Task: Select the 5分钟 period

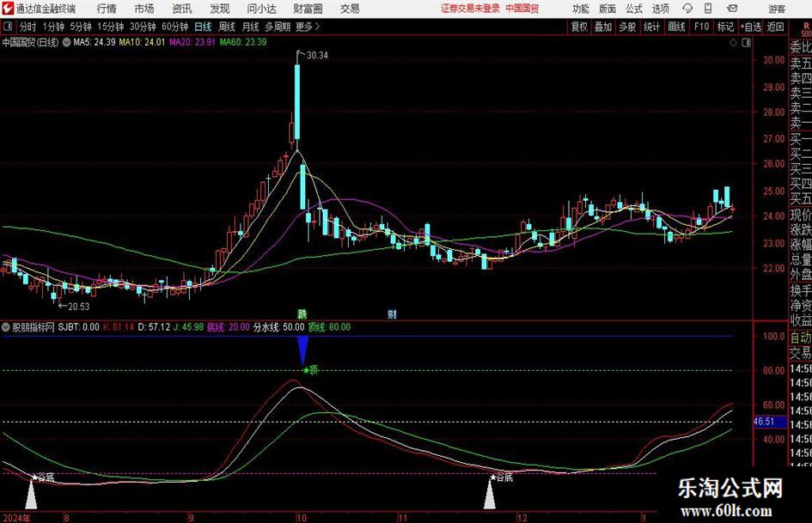Action: pyautogui.click(x=81, y=27)
